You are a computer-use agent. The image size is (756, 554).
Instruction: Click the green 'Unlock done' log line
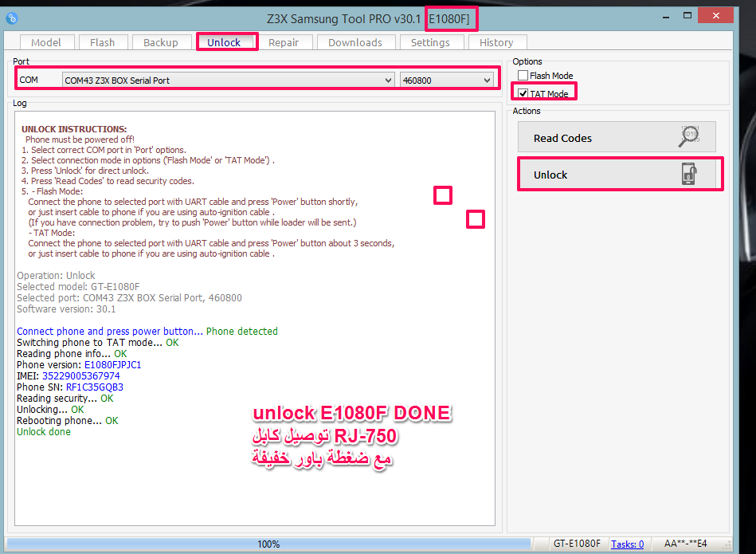pyautogui.click(x=44, y=432)
